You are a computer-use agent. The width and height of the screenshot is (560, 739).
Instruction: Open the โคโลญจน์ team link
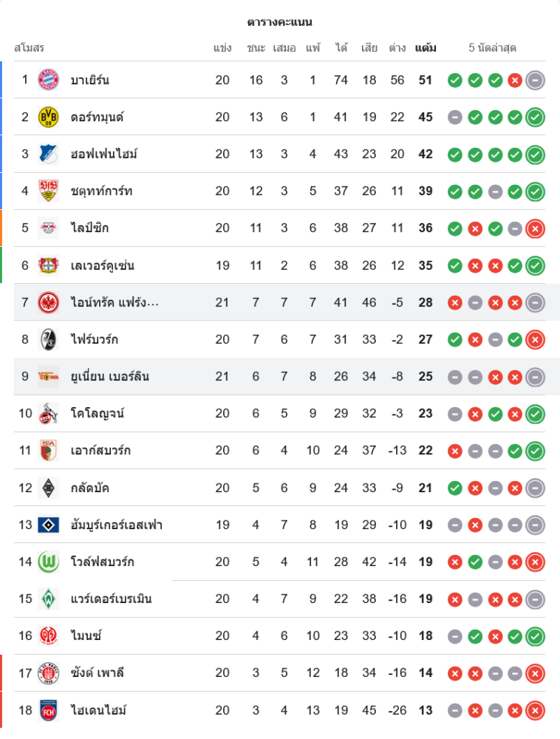(98, 413)
